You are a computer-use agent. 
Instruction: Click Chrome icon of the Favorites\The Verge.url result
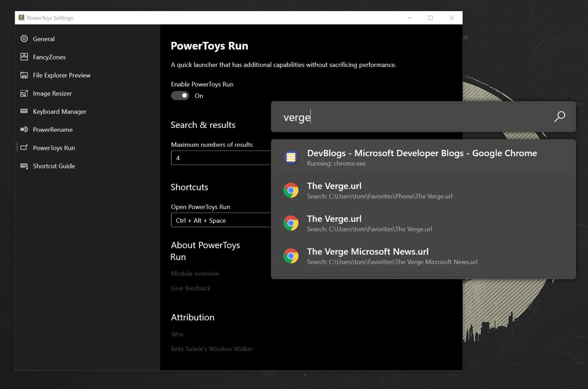(291, 223)
